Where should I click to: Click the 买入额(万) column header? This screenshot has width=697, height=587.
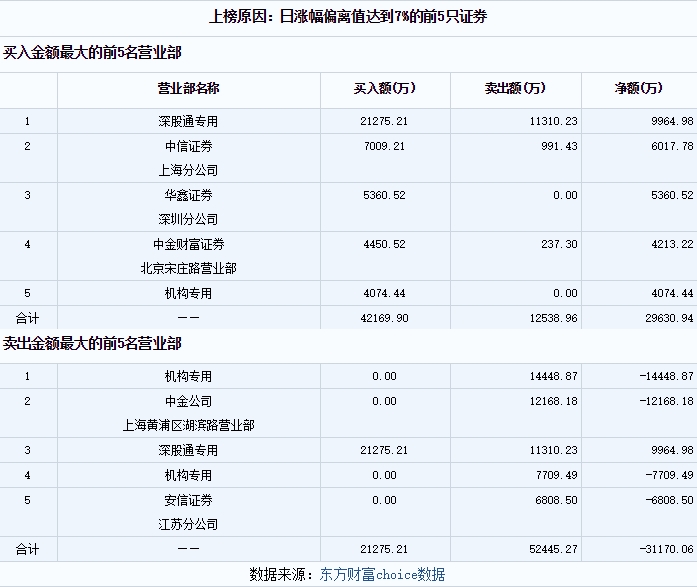click(x=385, y=89)
